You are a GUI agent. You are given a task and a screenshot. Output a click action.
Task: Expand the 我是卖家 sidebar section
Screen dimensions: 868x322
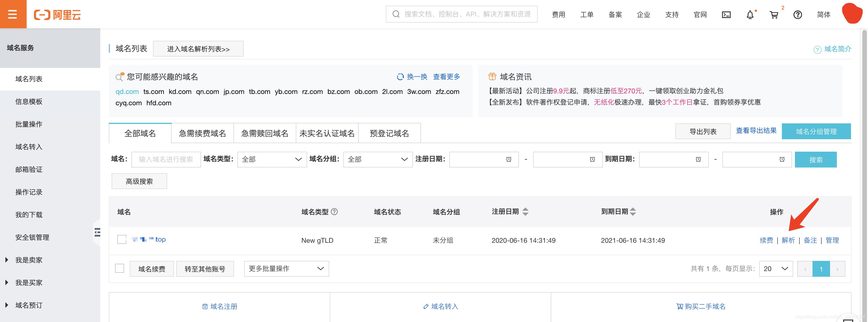coord(28,260)
